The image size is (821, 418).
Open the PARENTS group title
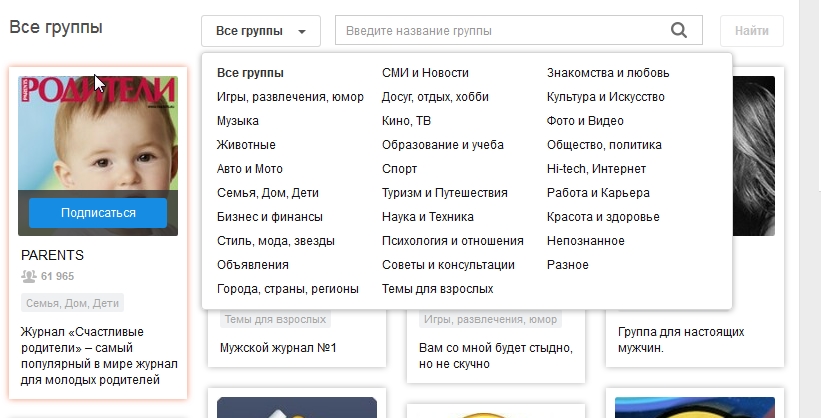coord(52,255)
